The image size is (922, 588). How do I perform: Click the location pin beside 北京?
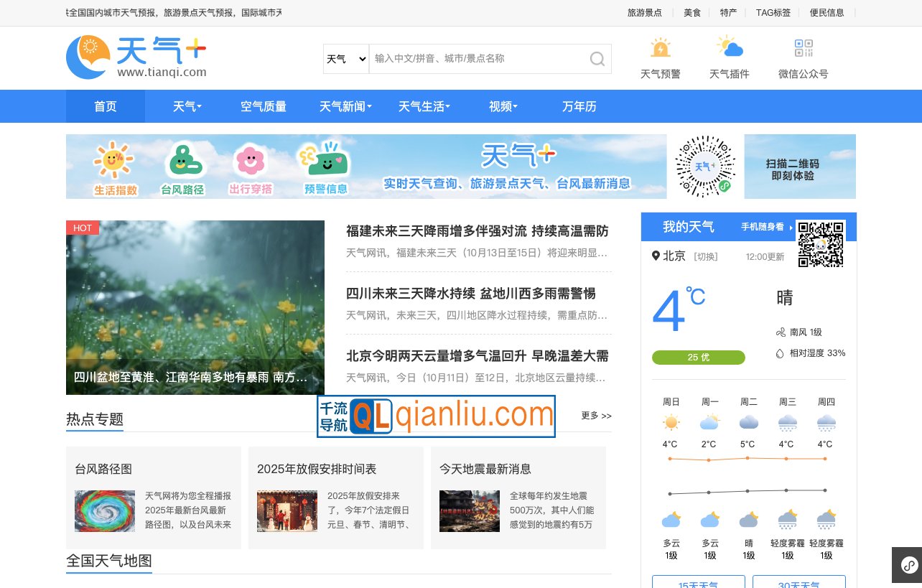[656, 256]
